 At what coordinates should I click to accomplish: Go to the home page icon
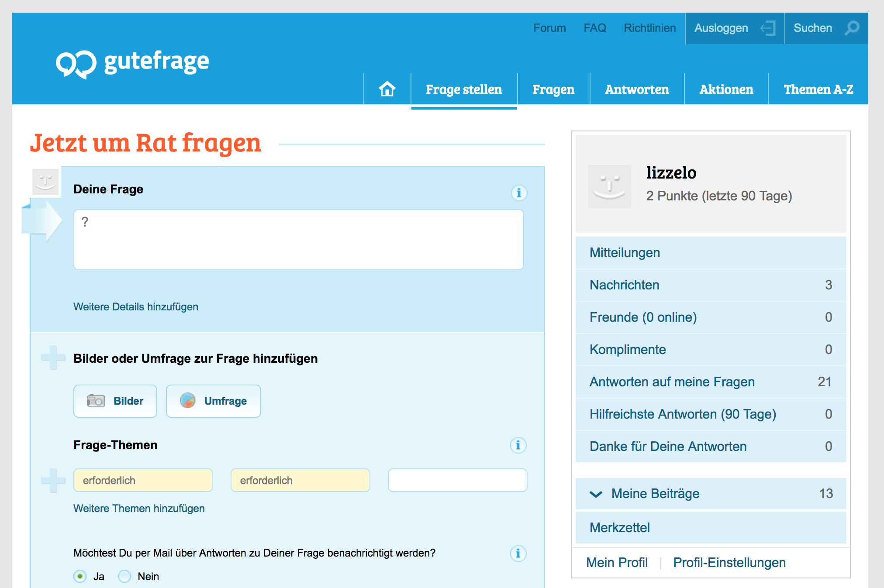tap(387, 89)
